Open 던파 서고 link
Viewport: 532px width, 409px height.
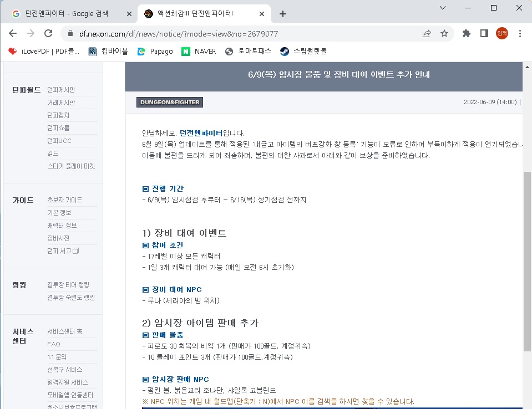(x=63, y=250)
